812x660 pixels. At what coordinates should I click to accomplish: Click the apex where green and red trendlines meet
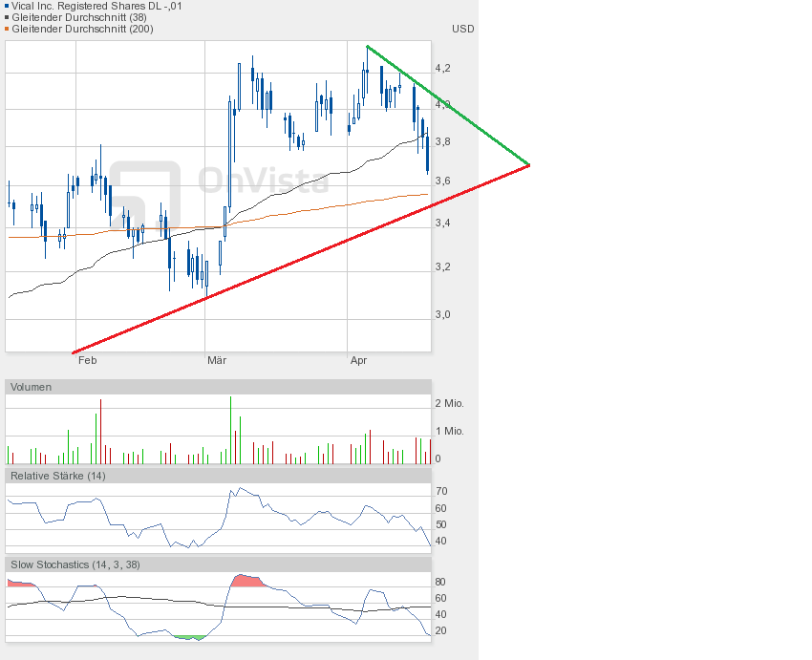point(528,165)
